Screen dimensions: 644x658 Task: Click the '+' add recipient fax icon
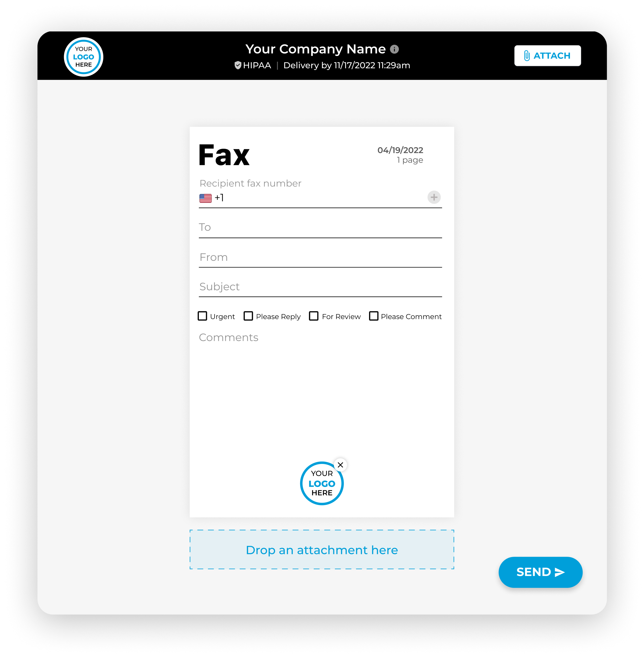tap(434, 197)
